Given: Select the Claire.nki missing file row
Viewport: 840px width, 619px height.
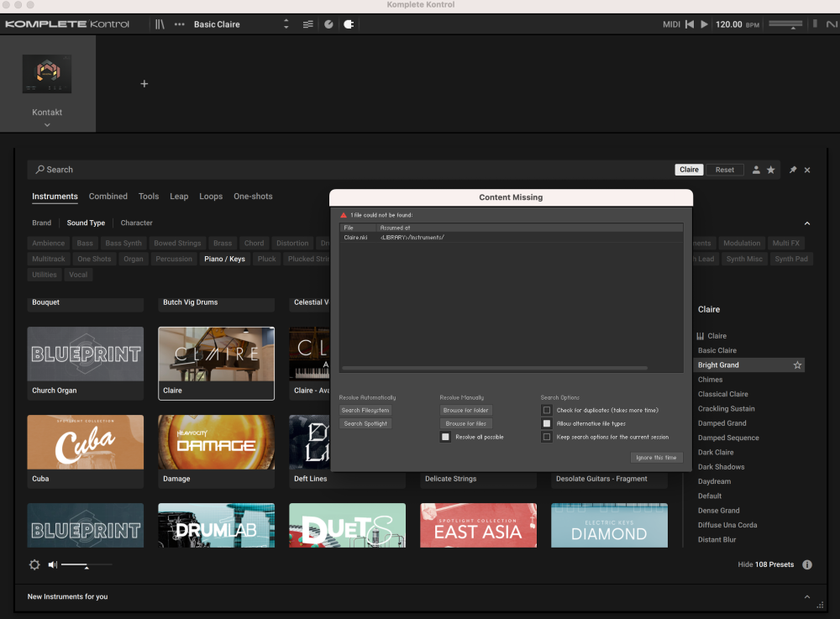Looking at the screenshot, I should click(511, 237).
